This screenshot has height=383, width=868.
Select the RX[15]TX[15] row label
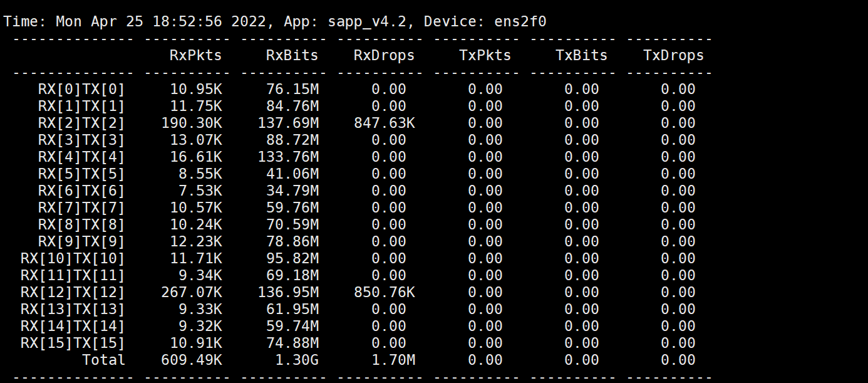point(73,343)
